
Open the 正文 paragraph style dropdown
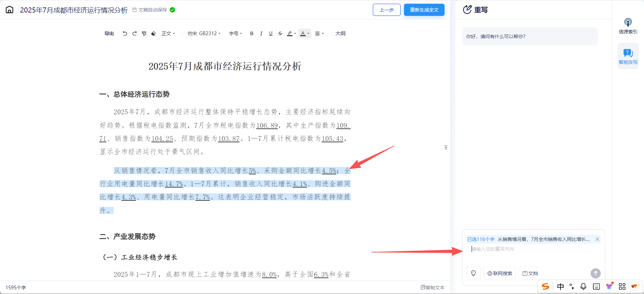(x=168, y=33)
